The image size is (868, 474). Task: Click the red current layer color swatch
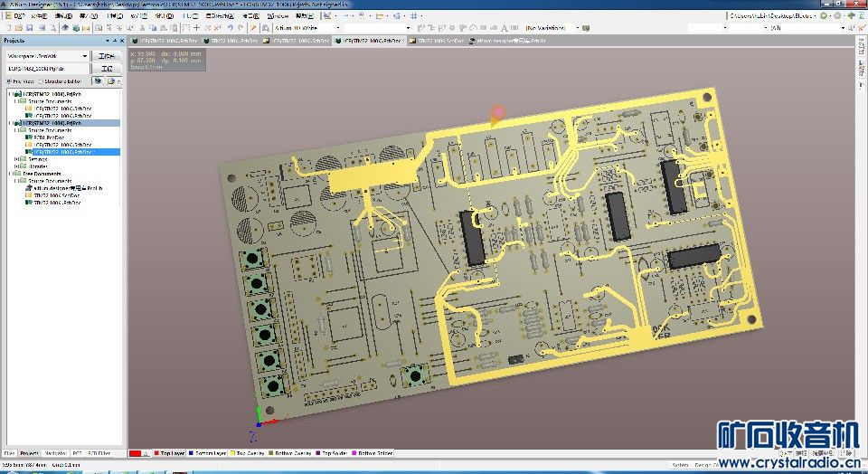coord(135,452)
